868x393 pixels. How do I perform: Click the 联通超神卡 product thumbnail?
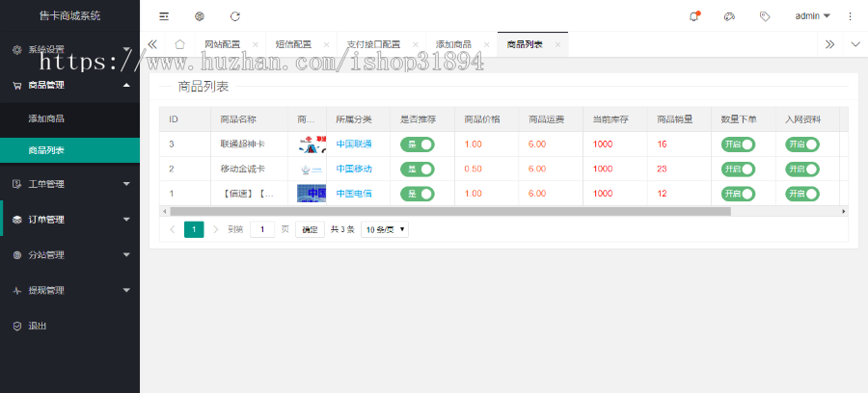[x=312, y=144]
